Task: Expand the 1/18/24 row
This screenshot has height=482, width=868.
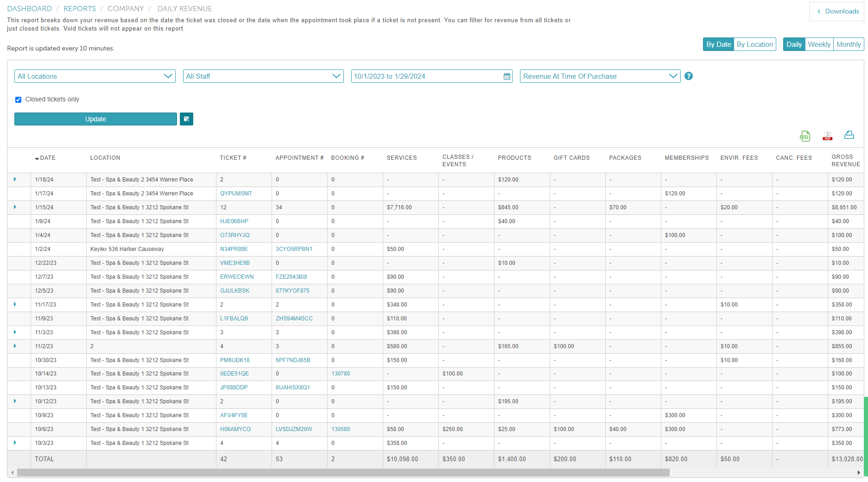Action: coord(15,179)
